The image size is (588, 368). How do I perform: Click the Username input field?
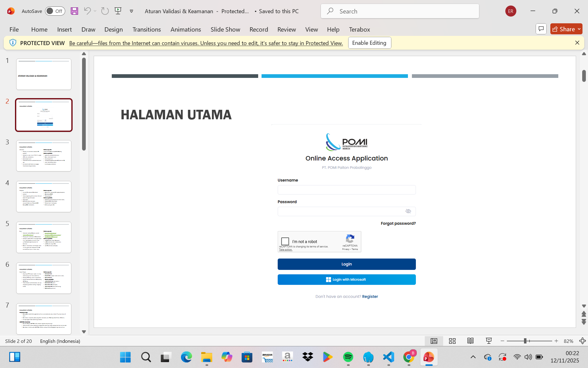pos(347,190)
